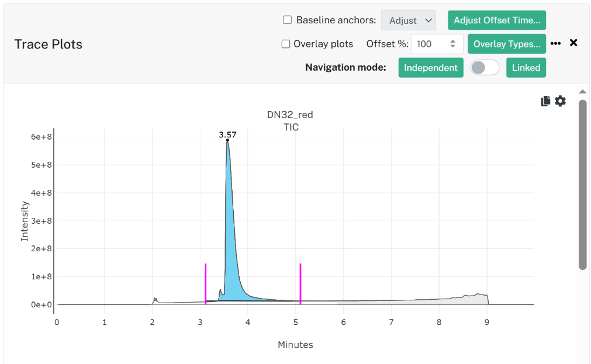The height and width of the screenshot is (364, 591).
Task: Close the Trace Plots panel
Action: coord(573,43)
